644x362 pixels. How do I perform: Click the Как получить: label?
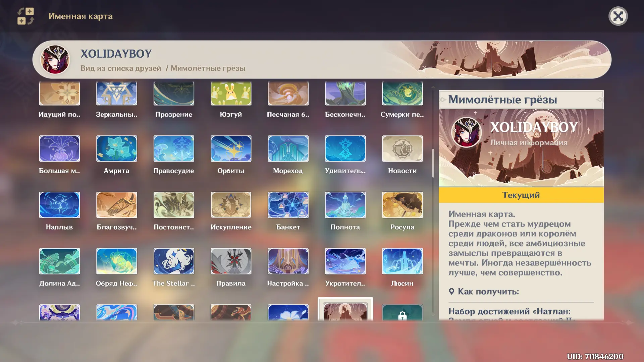point(488,292)
